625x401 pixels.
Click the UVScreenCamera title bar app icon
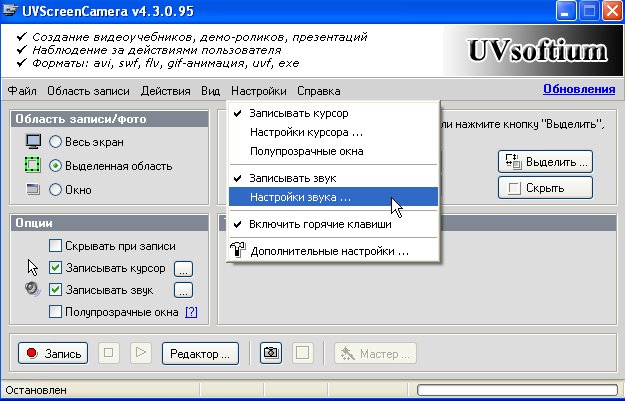(x=10, y=10)
